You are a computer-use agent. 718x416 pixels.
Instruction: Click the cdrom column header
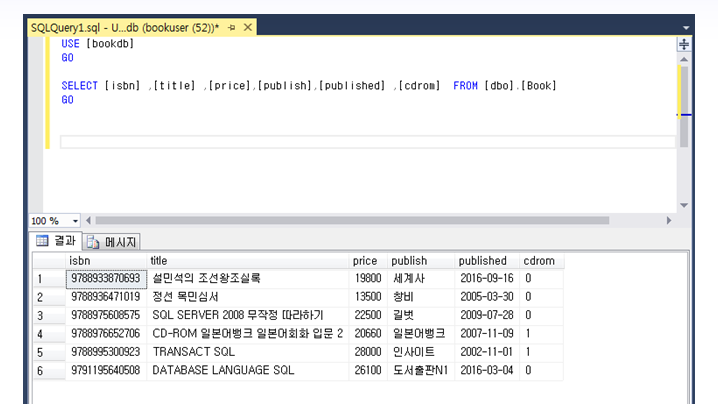(542, 261)
